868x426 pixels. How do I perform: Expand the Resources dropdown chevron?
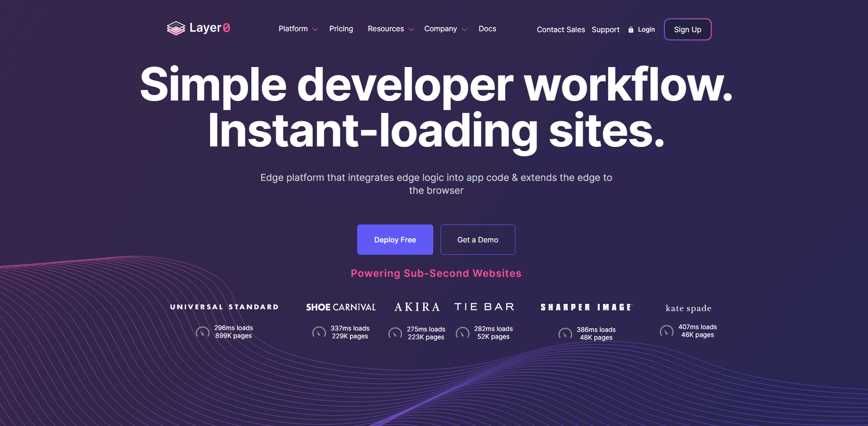411,29
